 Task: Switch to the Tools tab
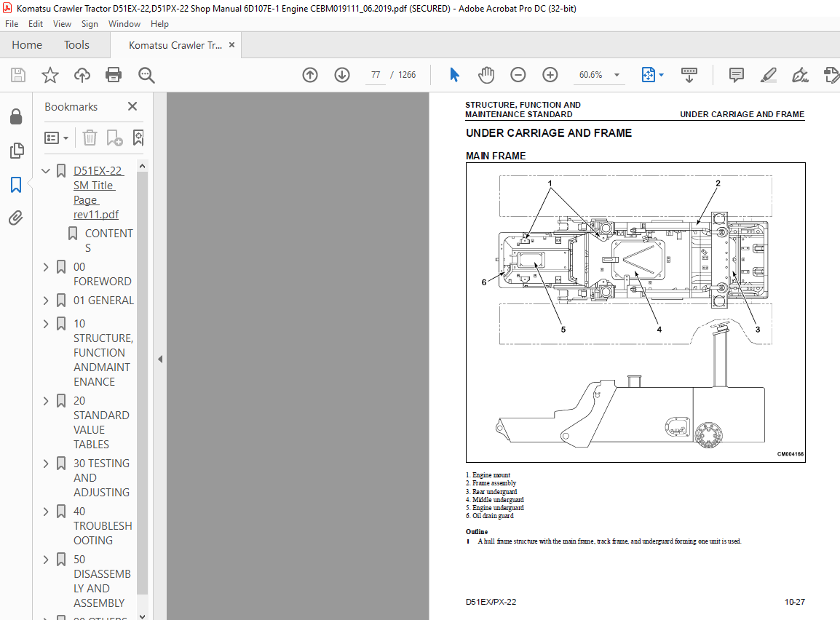(76, 45)
